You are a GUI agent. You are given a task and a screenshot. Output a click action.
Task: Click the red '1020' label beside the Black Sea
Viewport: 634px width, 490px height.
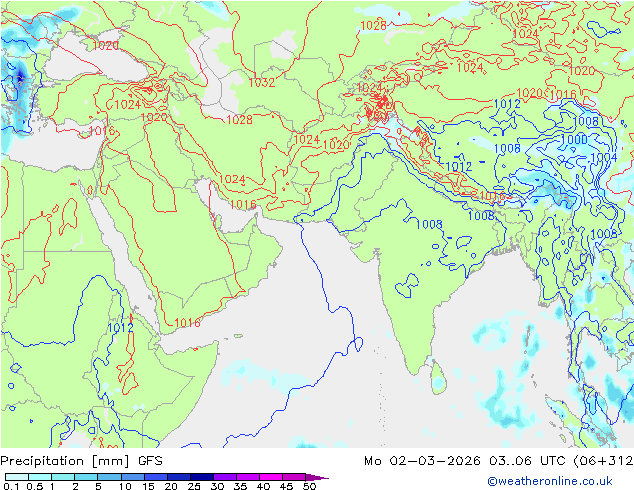106,45
